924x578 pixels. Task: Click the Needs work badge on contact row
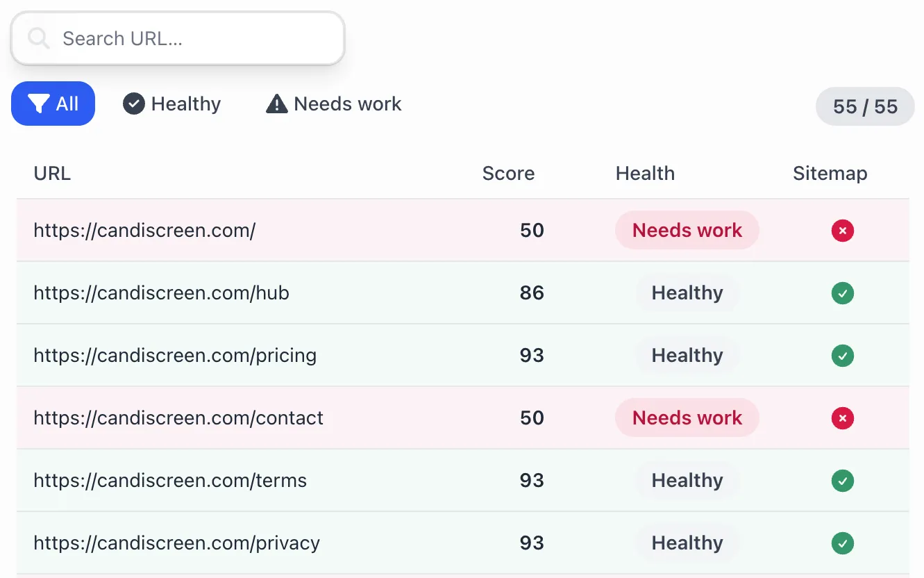(x=687, y=418)
